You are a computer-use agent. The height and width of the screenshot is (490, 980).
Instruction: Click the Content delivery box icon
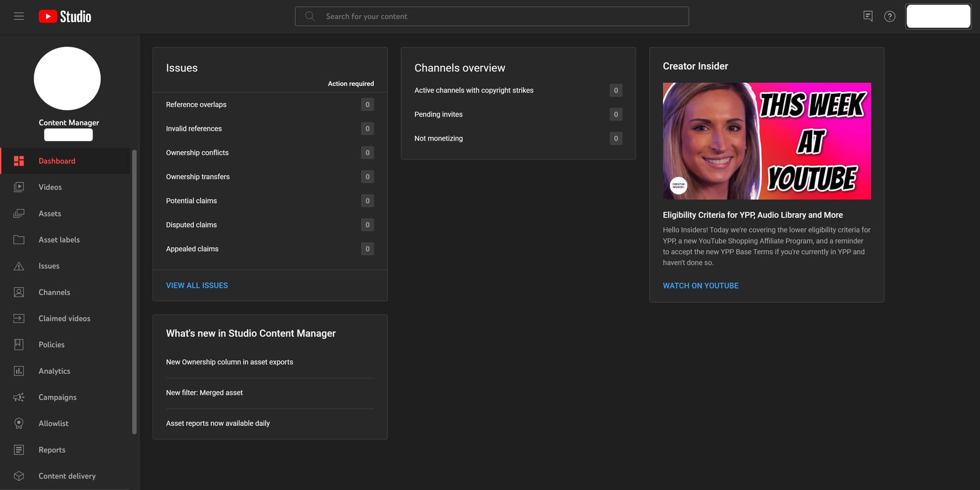(x=19, y=476)
